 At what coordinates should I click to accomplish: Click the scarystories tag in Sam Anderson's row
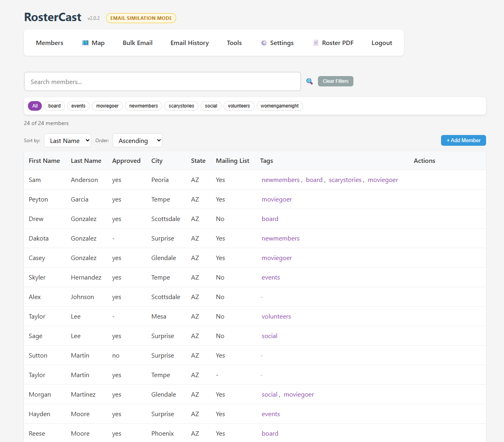345,180
